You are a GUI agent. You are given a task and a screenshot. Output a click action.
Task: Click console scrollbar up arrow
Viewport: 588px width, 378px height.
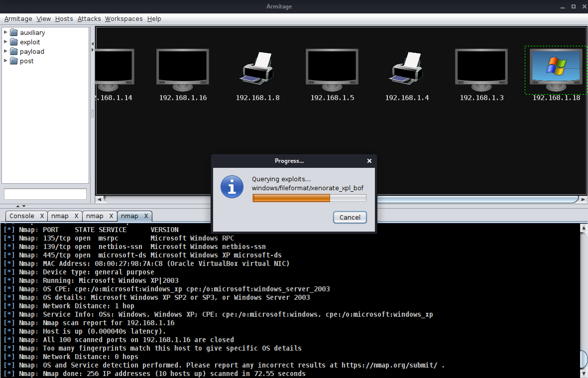[x=584, y=228]
